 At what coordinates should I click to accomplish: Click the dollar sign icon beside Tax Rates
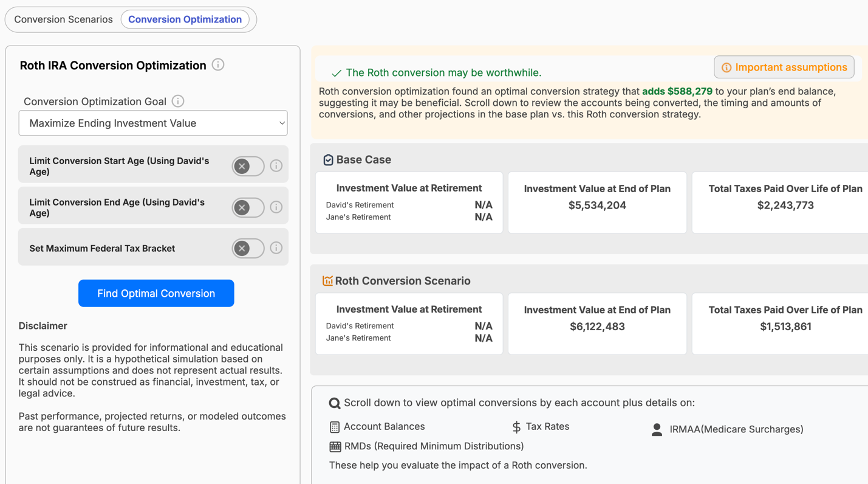[x=517, y=426]
